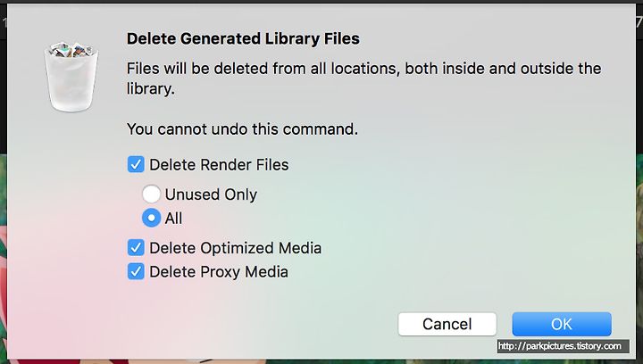Select the Unused Only radio button
Image resolution: width=643 pixels, height=364 pixels.
(151, 194)
